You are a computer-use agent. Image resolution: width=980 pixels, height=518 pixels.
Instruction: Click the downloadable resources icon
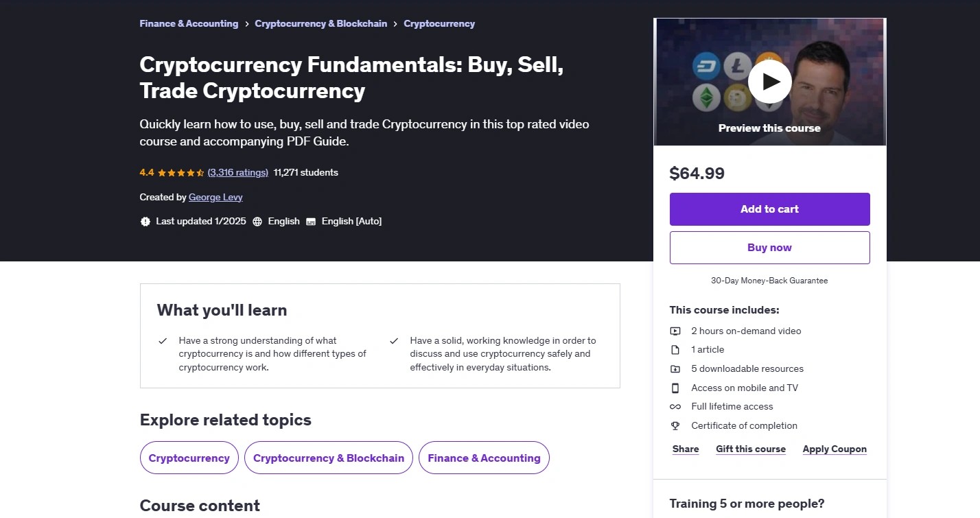pos(675,368)
